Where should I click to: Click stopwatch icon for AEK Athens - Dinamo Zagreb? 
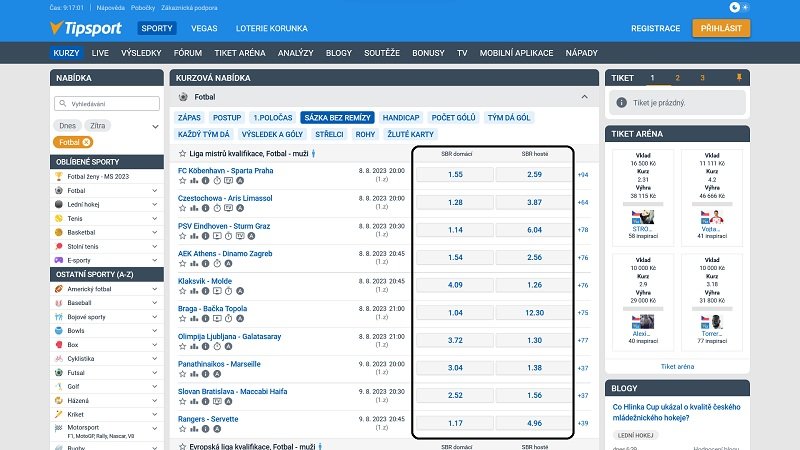[217, 263]
